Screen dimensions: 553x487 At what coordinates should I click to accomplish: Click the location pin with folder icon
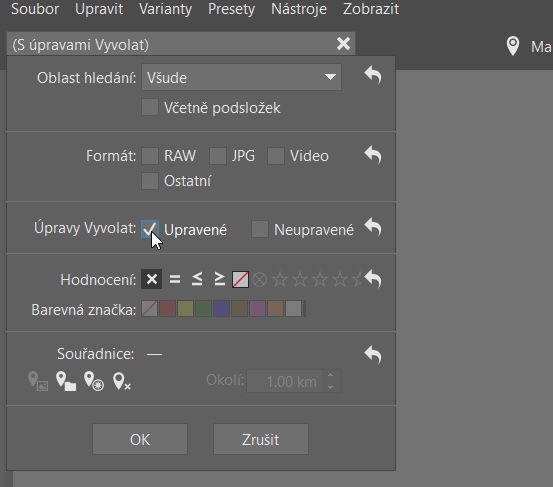pyautogui.click(x=66, y=381)
